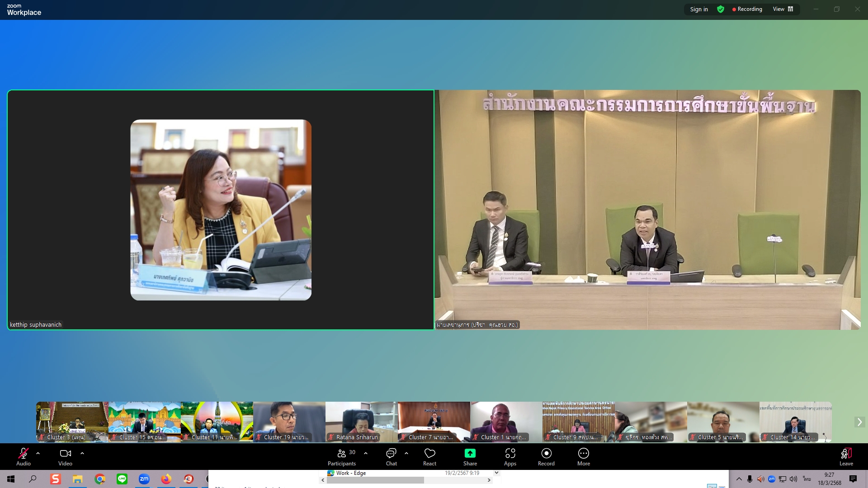
Task: Expand video options arrow next to Video
Action: [82, 453]
